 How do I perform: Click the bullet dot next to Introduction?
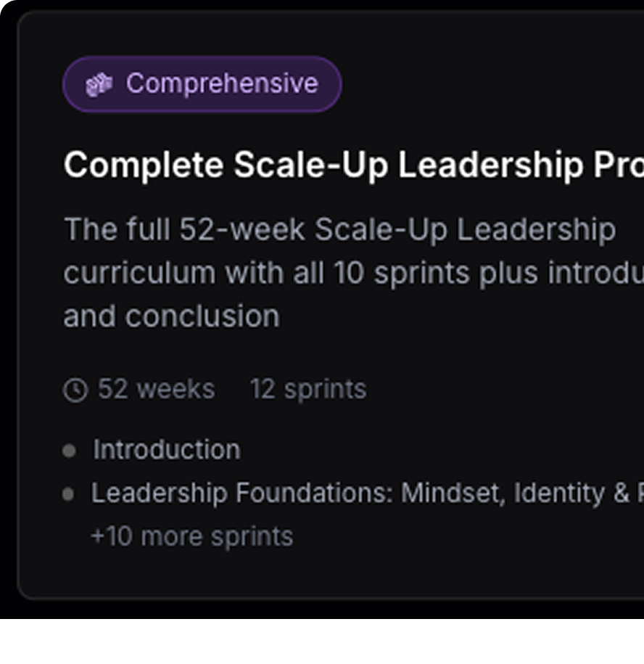(x=70, y=451)
